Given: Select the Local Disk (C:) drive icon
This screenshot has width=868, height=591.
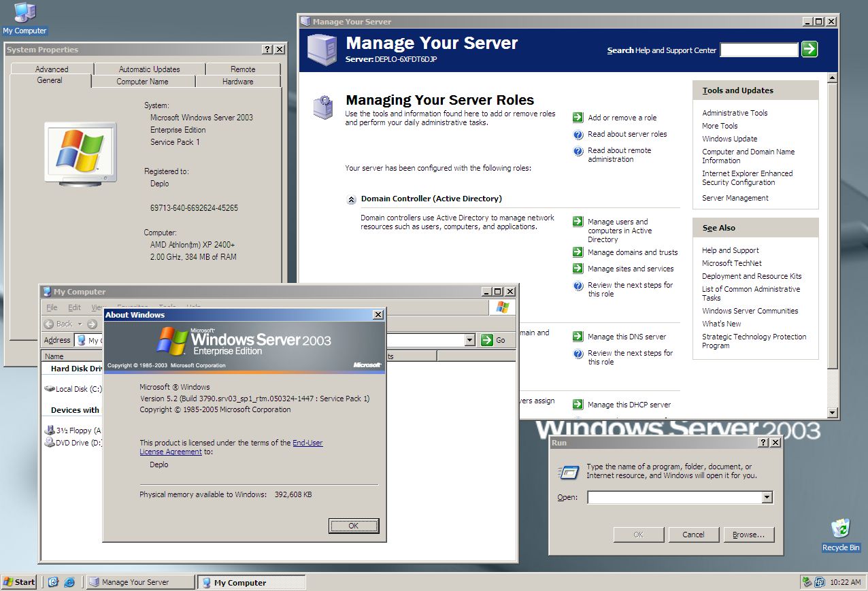Looking at the screenshot, I should point(50,389).
